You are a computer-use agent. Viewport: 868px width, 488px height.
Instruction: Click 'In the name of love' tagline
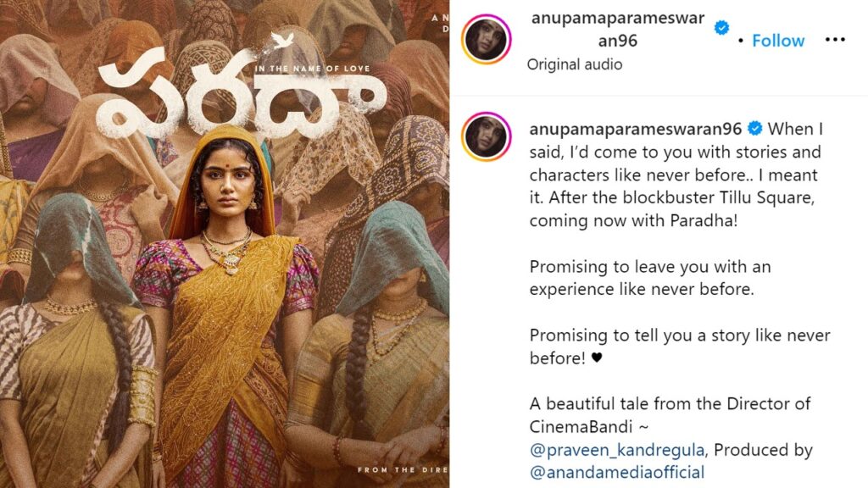tap(312, 69)
